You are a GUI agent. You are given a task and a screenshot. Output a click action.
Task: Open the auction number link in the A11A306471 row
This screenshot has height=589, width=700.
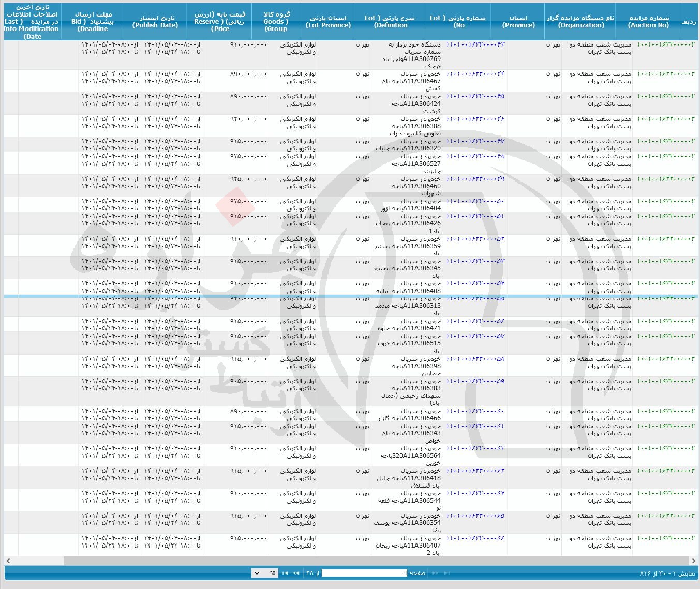(x=666, y=322)
